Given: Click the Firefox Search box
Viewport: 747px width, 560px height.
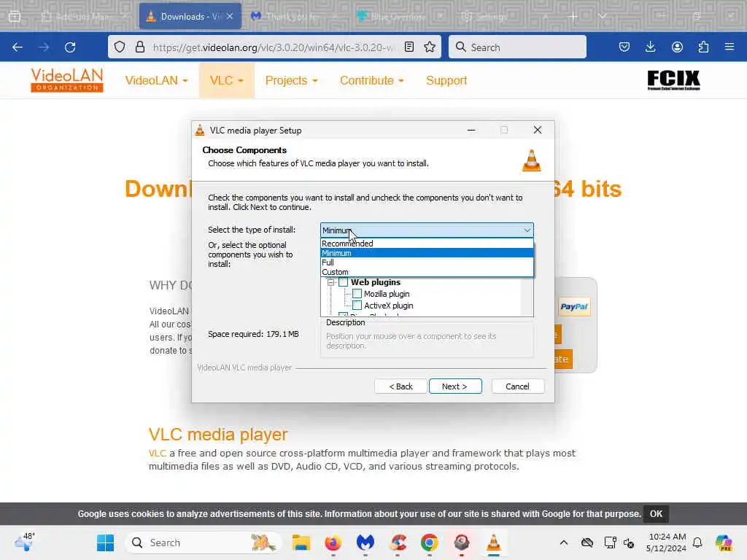Looking at the screenshot, I should 517,47.
